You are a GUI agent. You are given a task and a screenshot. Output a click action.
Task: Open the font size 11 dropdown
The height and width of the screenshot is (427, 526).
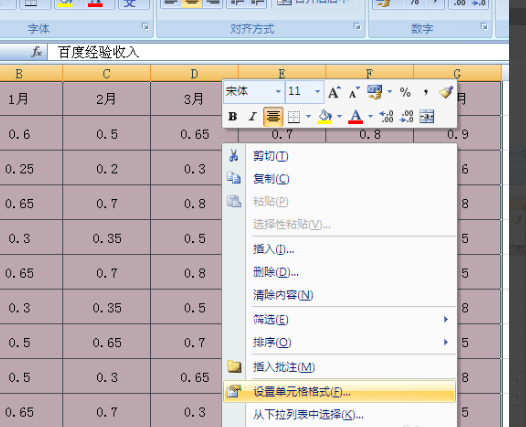point(317,92)
